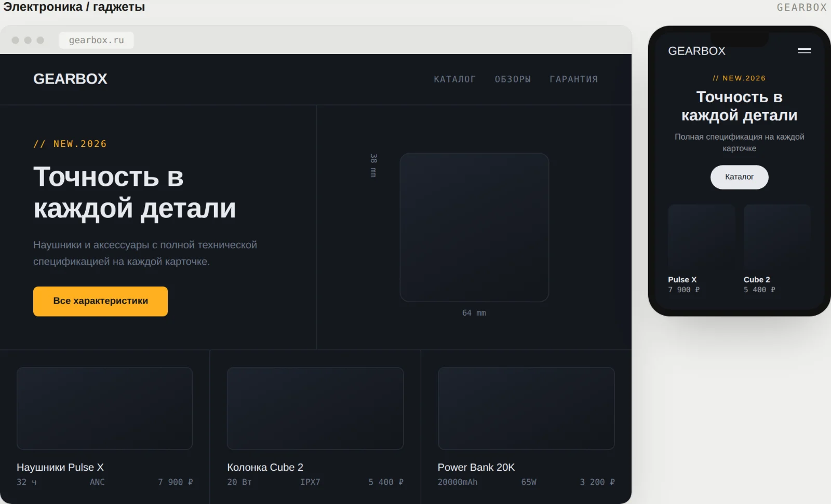Open the mobile hamburger menu icon

click(804, 51)
